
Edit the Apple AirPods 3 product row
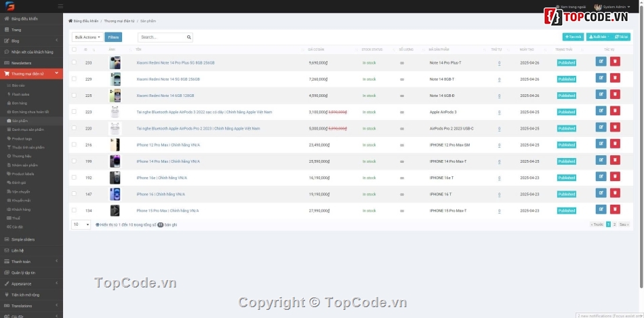(601, 112)
